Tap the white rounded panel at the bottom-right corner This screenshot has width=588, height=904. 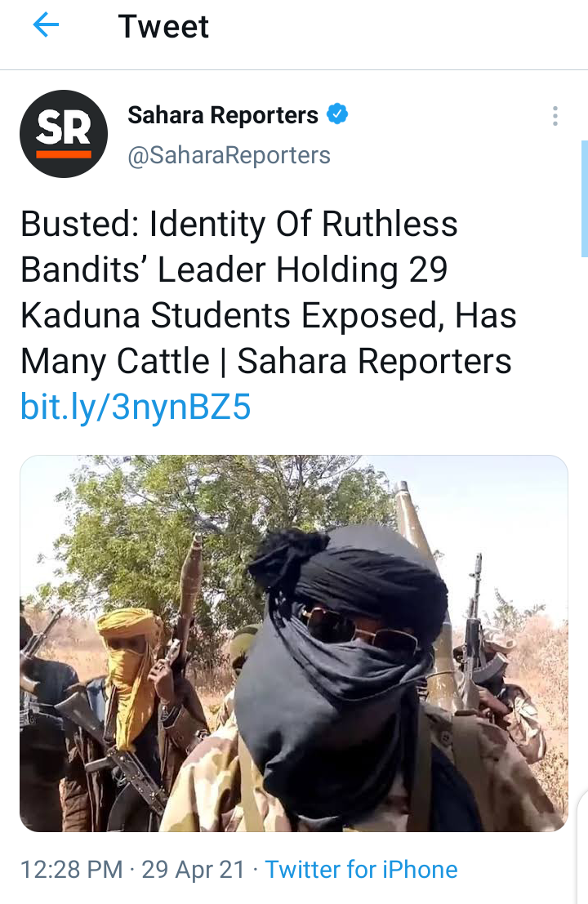[582, 846]
